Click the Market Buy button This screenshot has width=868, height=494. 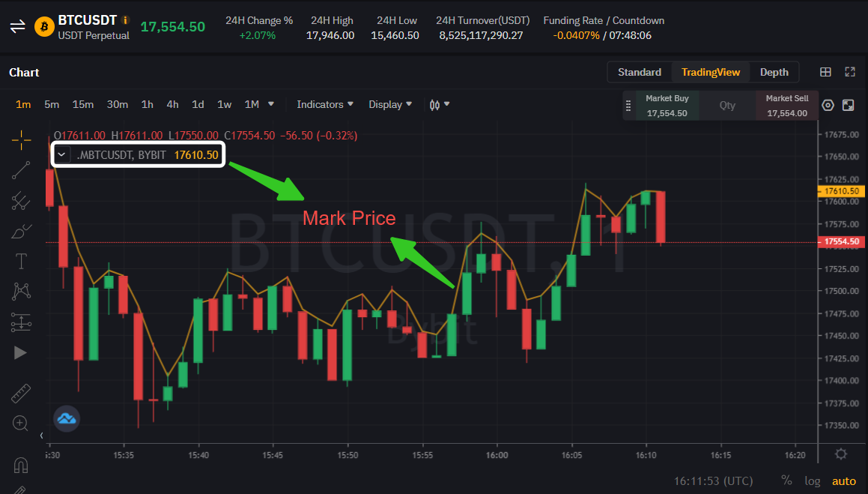(x=667, y=106)
